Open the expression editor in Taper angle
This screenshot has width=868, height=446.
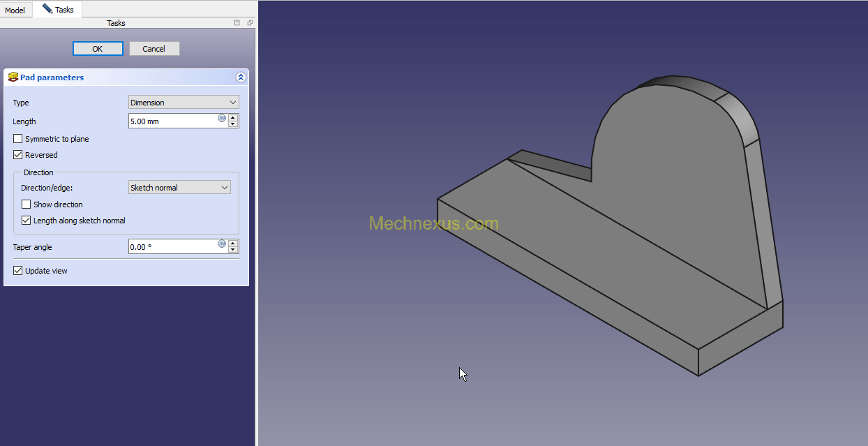(x=222, y=244)
